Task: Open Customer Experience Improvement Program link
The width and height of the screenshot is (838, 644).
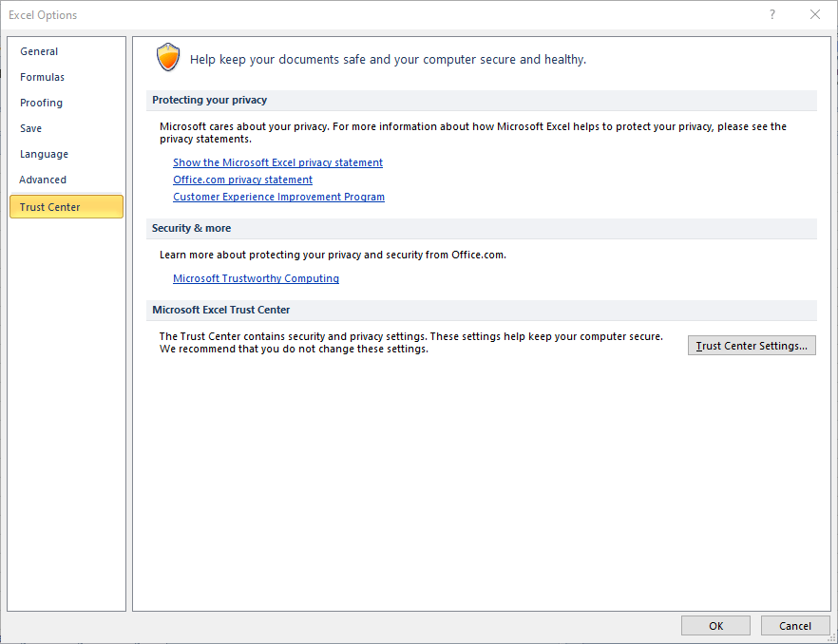Action: [x=278, y=197]
